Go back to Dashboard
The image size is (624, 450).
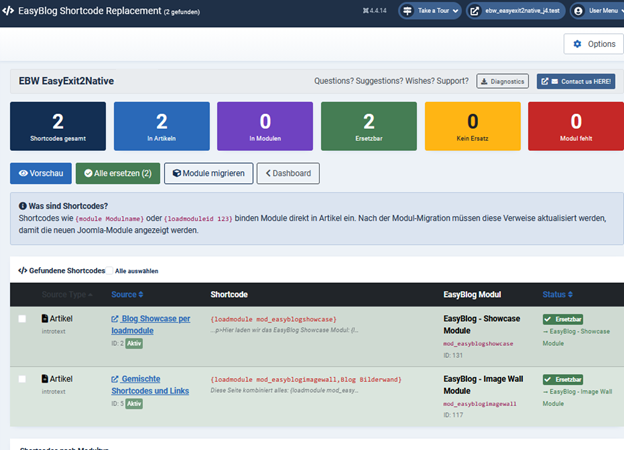(x=288, y=173)
